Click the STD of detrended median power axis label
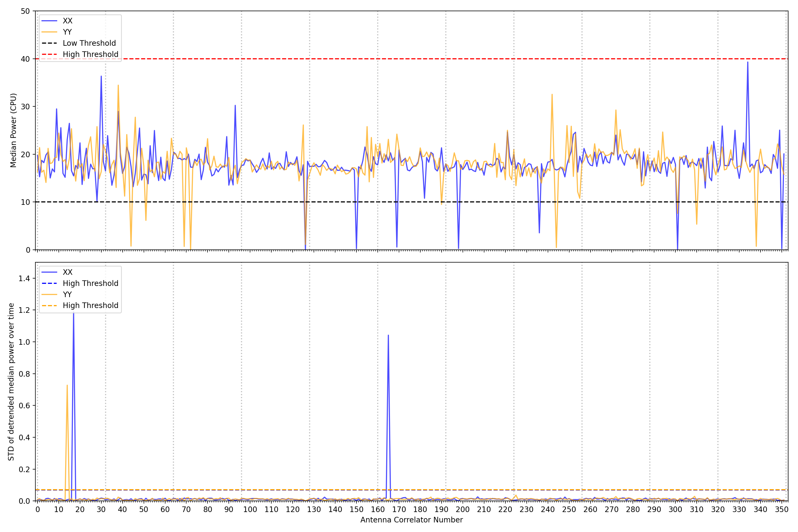The width and height of the screenshot is (798, 532). (x=11, y=382)
